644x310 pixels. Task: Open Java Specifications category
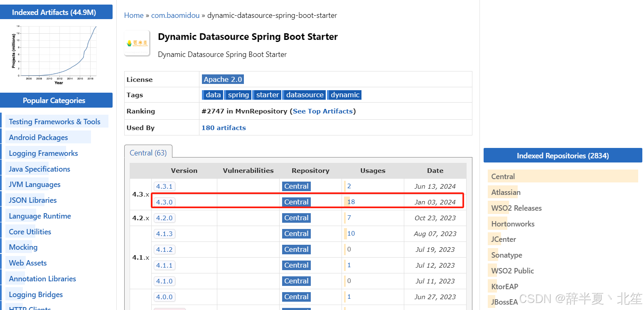pyautogui.click(x=39, y=169)
